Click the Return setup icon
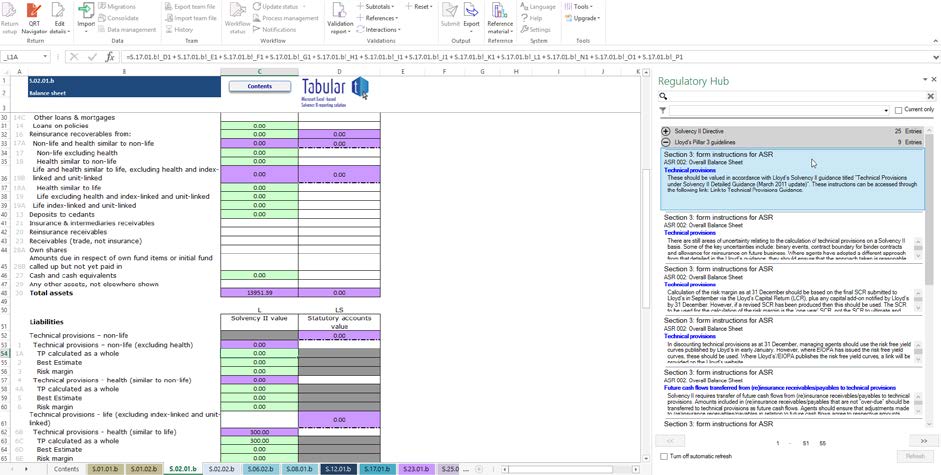 point(10,18)
